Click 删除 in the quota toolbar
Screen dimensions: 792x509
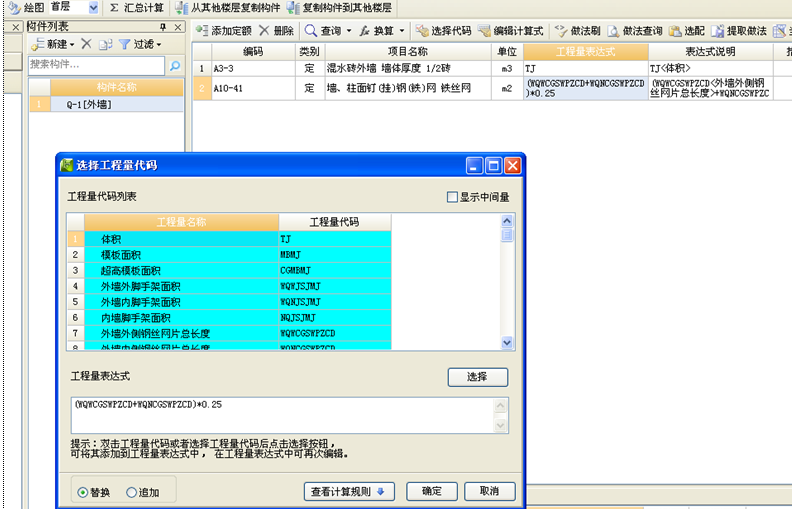tap(276, 31)
